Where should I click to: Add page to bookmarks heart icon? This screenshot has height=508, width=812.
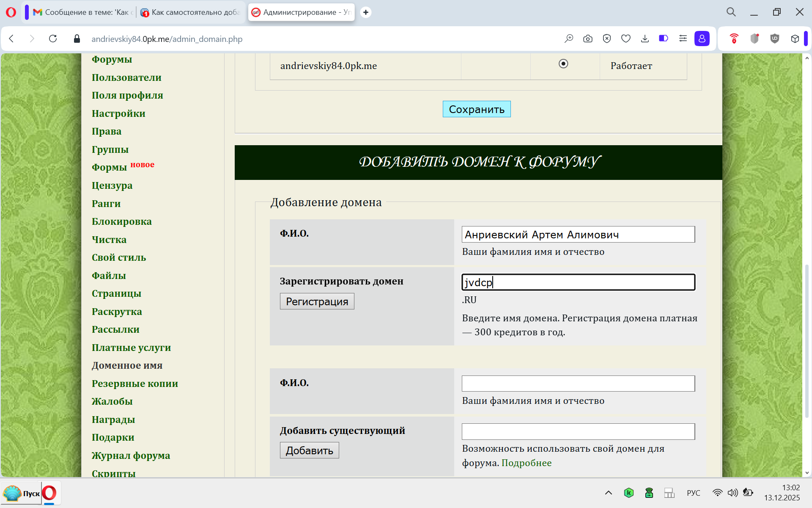tap(626, 39)
